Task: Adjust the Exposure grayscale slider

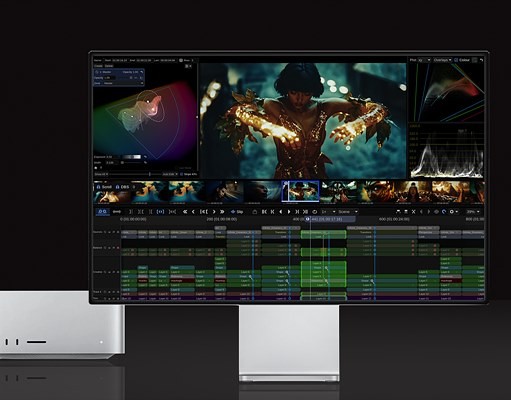Action: (132, 157)
